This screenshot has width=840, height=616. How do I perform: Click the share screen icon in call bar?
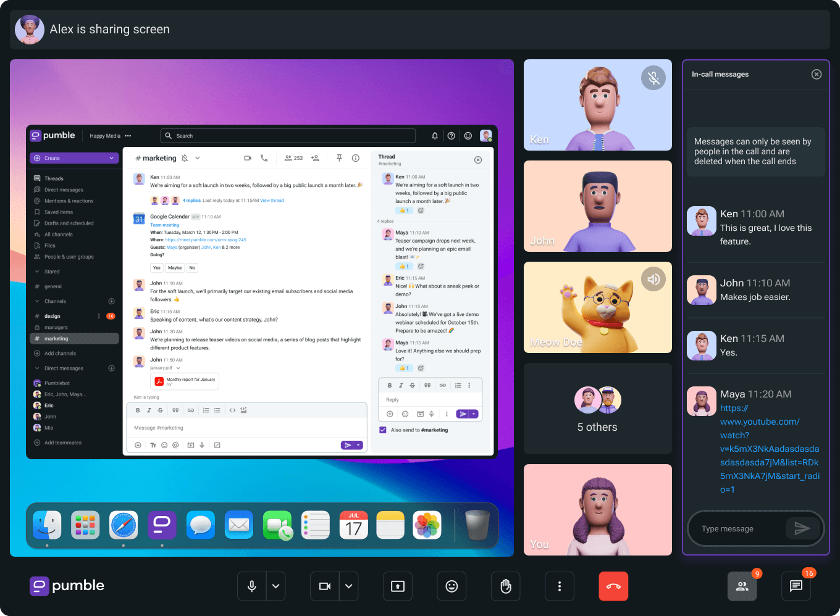point(398,586)
